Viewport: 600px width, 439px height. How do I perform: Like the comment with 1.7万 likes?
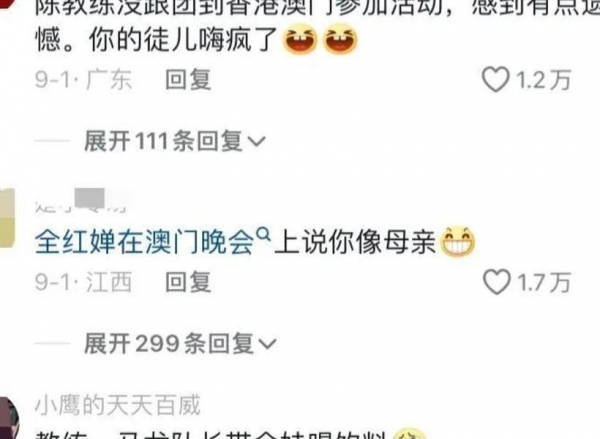pyautogui.click(x=497, y=282)
